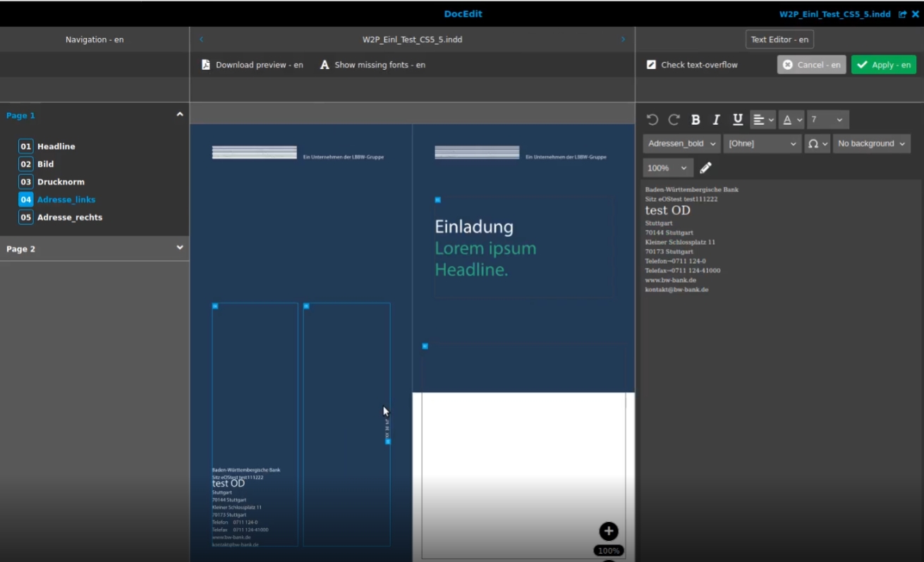
Task: Toggle the Check text-overflow checkbox
Action: point(652,65)
